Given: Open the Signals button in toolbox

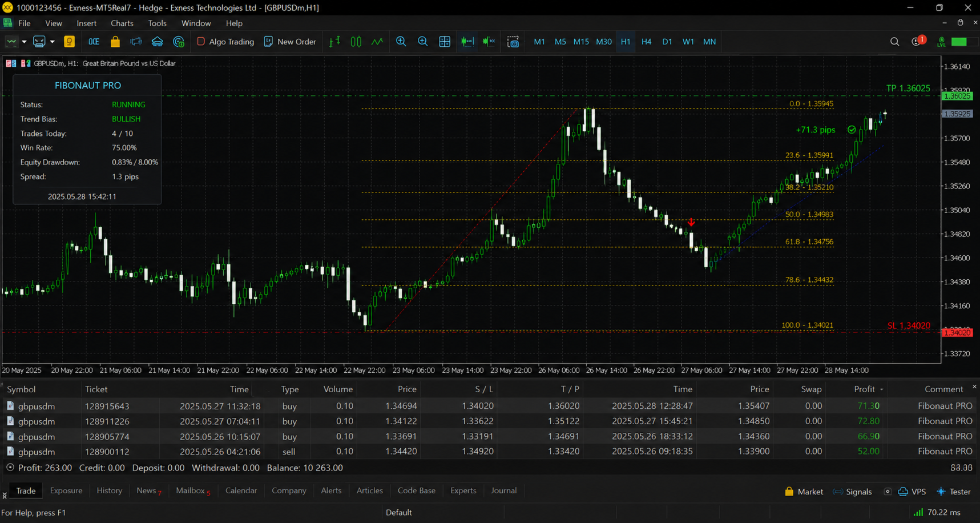Looking at the screenshot, I should (x=853, y=492).
